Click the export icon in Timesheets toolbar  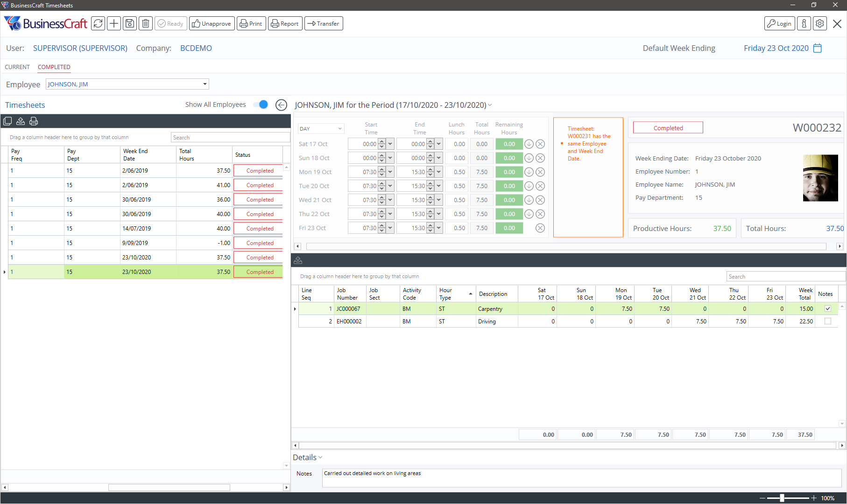(x=21, y=121)
